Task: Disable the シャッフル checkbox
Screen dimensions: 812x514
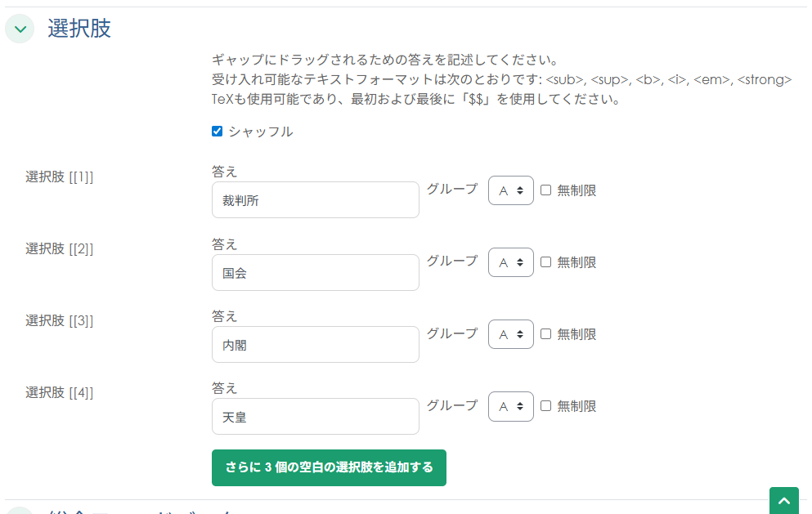Action: click(x=217, y=130)
